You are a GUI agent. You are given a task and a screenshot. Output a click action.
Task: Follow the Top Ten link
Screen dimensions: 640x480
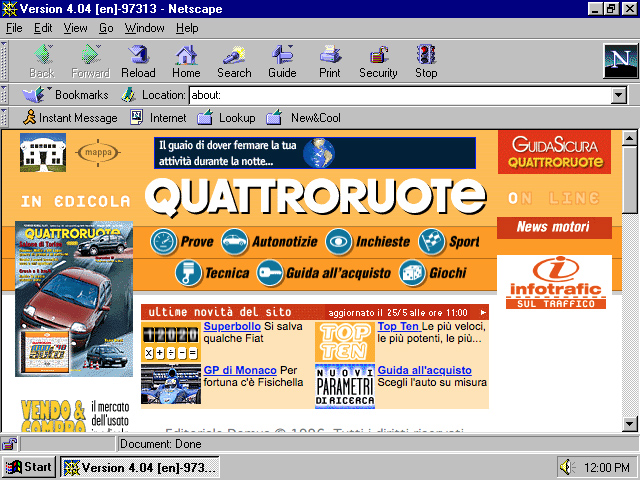(398, 327)
